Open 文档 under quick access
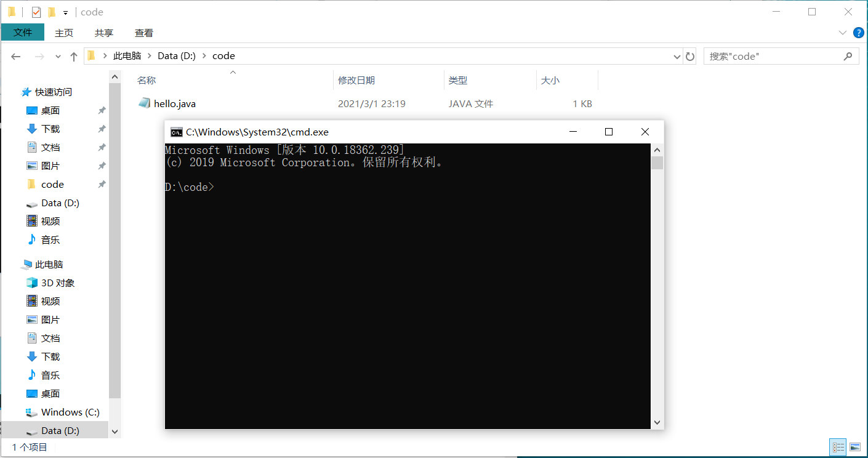The height and width of the screenshot is (458, 868). [50, 147]
